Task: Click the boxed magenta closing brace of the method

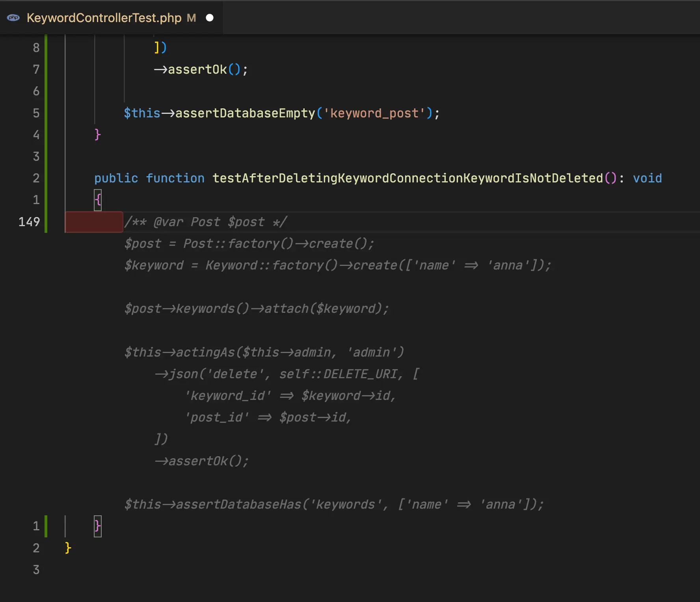Action: tap(98, 526)
